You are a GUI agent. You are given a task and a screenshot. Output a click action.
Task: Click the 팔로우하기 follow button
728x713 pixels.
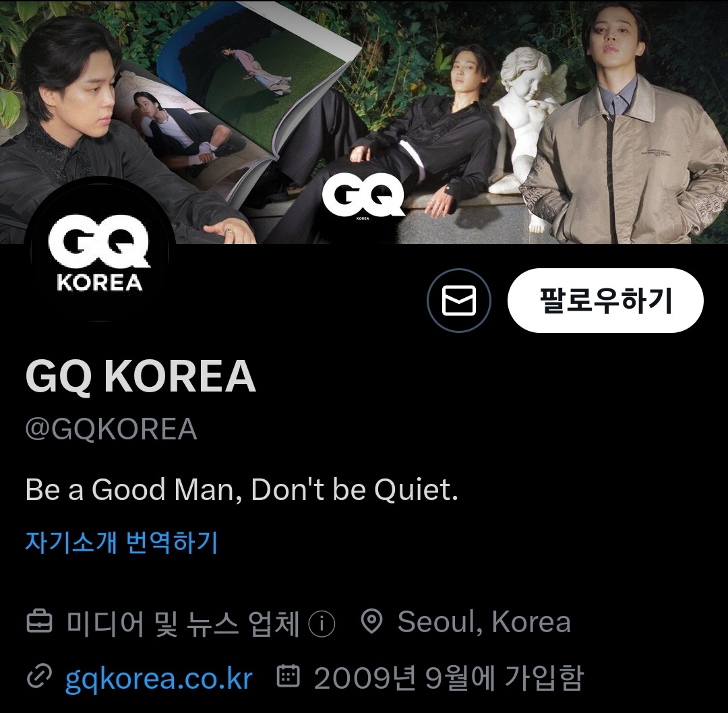tap(605, 301)
